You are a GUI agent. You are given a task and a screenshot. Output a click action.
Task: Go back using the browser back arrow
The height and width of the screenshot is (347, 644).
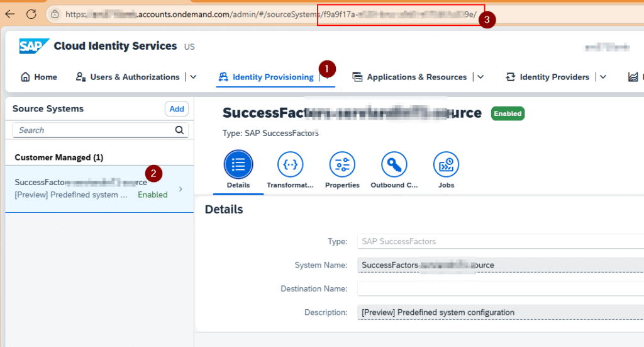click(x=10, y=14)
